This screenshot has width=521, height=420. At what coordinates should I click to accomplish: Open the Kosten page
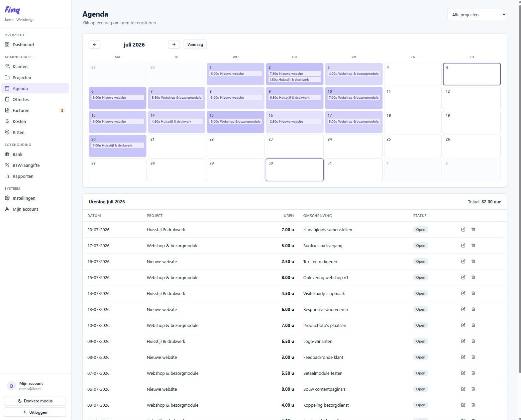coord(35,121)
